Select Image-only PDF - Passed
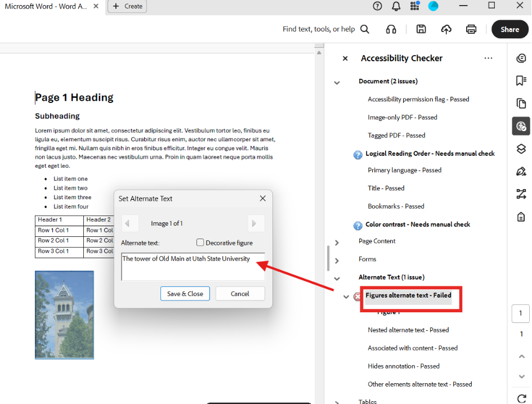The height and width of the screenshot is (404, 532). point(403,118)
